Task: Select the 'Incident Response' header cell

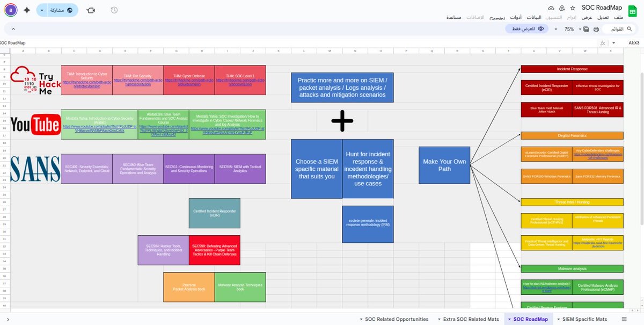Action: pyautogui.click(x=572, y=69)
